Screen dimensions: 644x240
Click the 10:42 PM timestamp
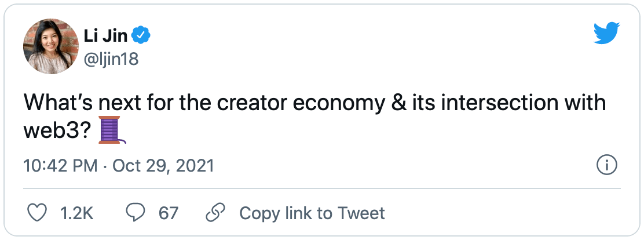pos(60,166)
